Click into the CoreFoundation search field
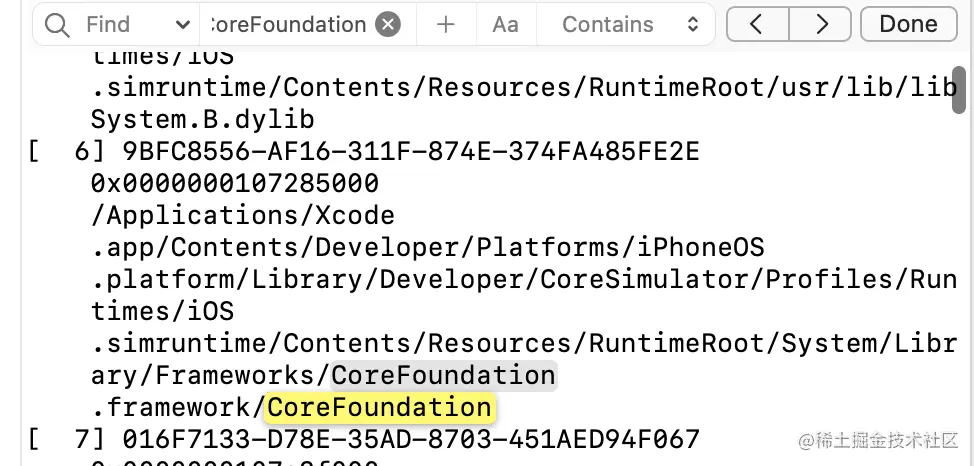The height and width of the screenshot is (466, 974). [285, 24]
